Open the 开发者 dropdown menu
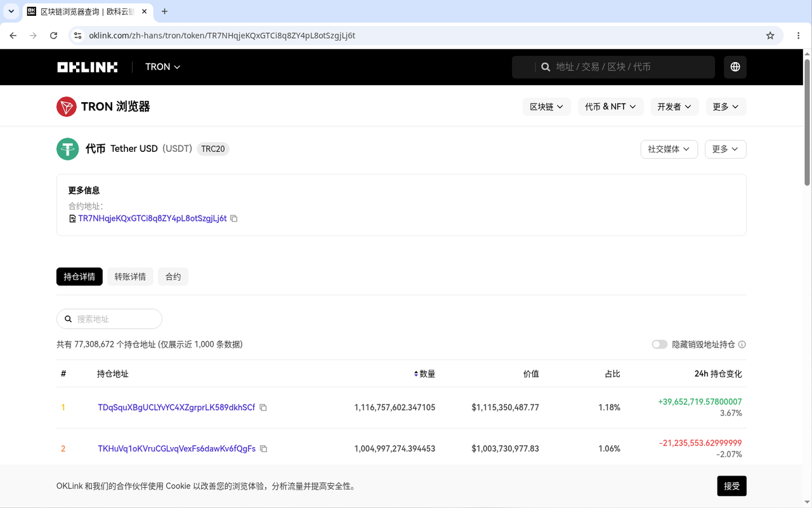The height and width of the screenshot is (508, 812). 675,107
